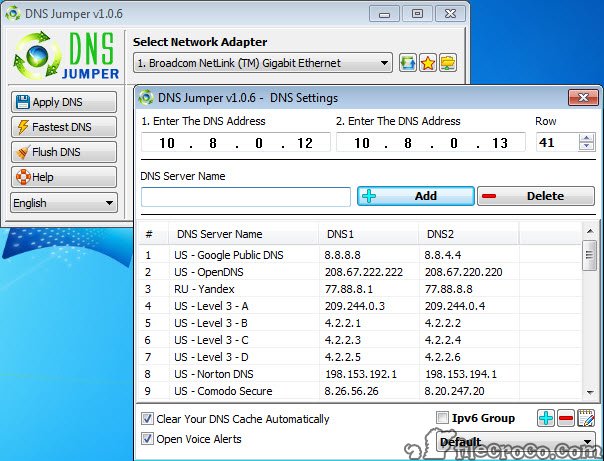
Task: Select the US - Level 3 - B row
Action: point(360,323)
